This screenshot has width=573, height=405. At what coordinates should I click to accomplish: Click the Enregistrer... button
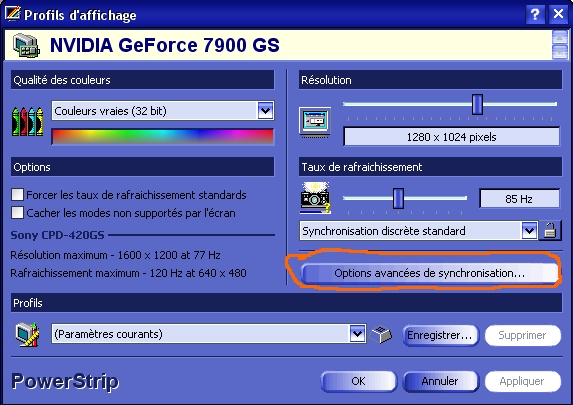click(x=440, y=335)
